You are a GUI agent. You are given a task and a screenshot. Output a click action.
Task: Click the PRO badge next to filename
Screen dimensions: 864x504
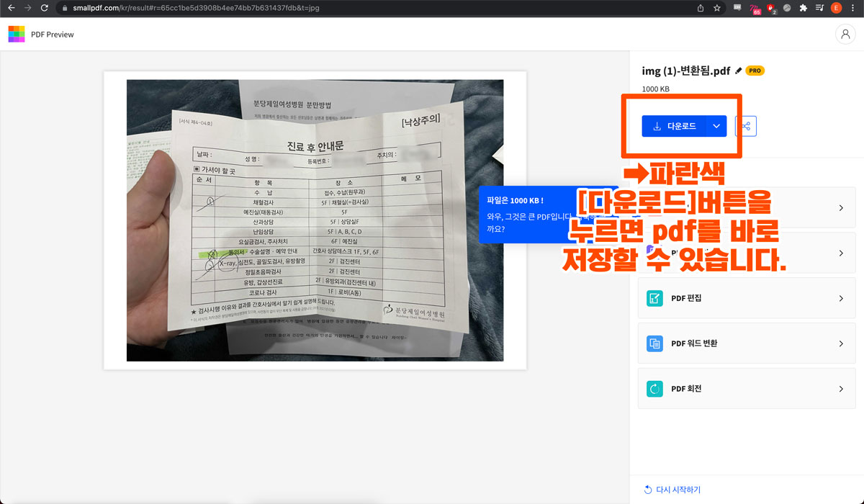(755, 71)
